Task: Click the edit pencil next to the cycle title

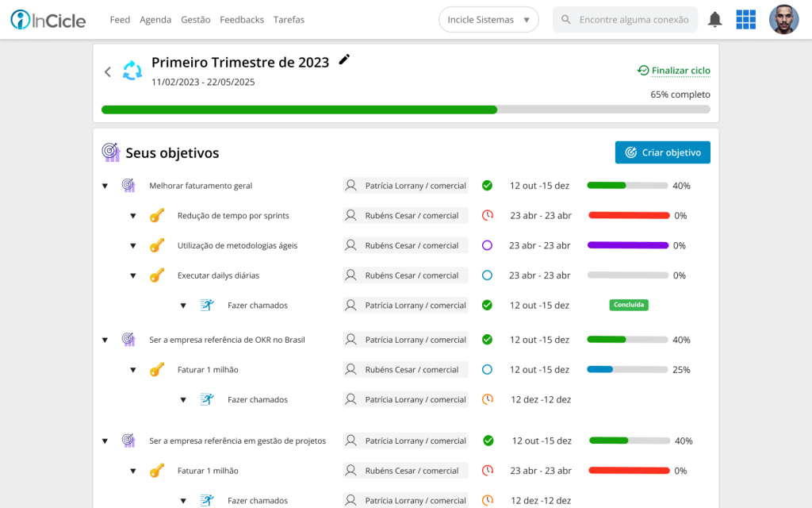Action: tap(344, 59)
